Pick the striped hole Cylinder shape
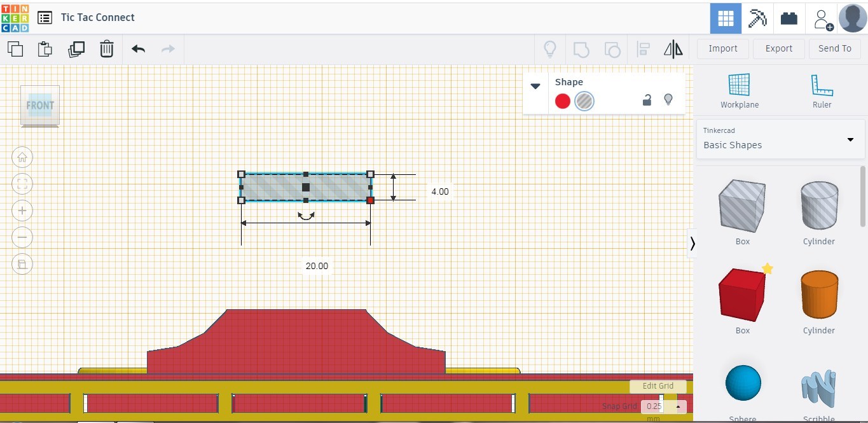This screenshot has height=423, width=868. pyautogui.click(x=819, y=205)
